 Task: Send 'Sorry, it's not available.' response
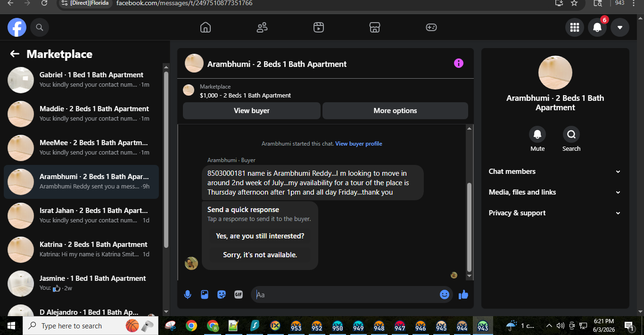[260, 255]
